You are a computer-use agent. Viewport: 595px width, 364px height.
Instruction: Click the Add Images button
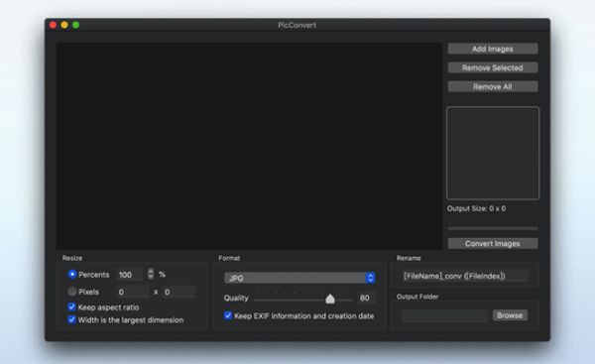click(x=493, y=49)
